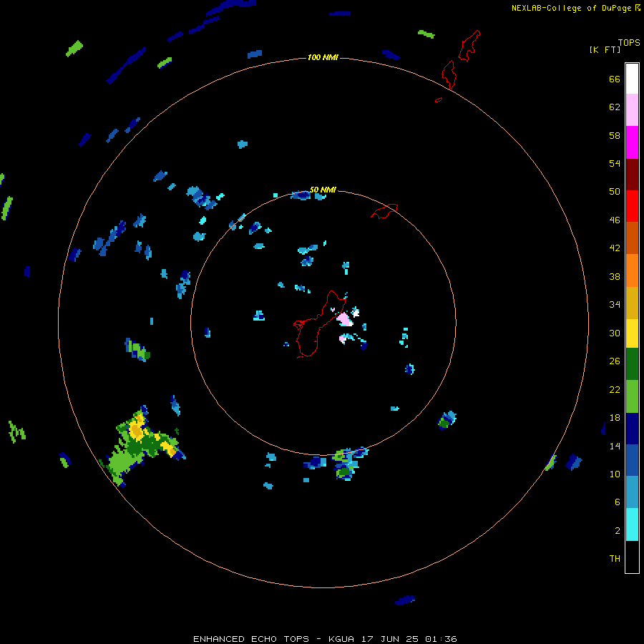Click the "[K FT]" units label
644x644 pixels.
click(x=605, y=50)
